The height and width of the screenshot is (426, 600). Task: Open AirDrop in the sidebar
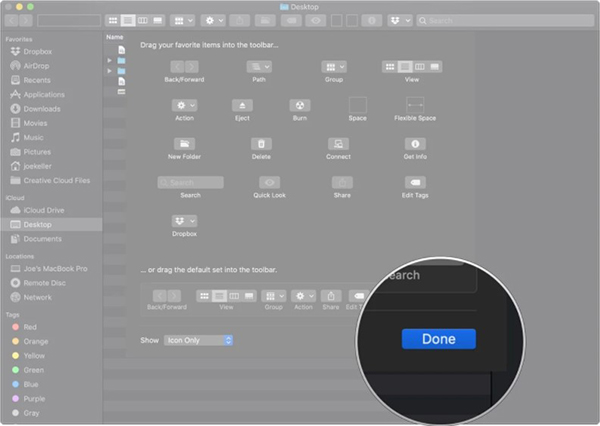pyautogui.click(x=36, y=66)
